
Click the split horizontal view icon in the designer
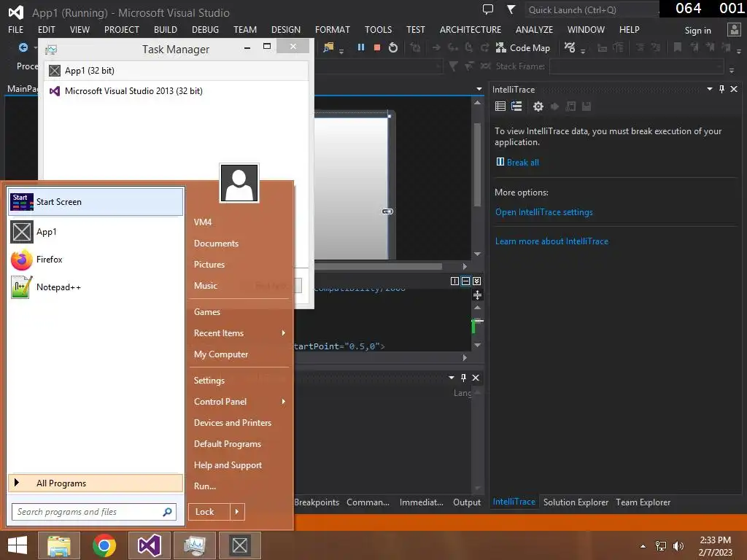click(x=465, y=281)
